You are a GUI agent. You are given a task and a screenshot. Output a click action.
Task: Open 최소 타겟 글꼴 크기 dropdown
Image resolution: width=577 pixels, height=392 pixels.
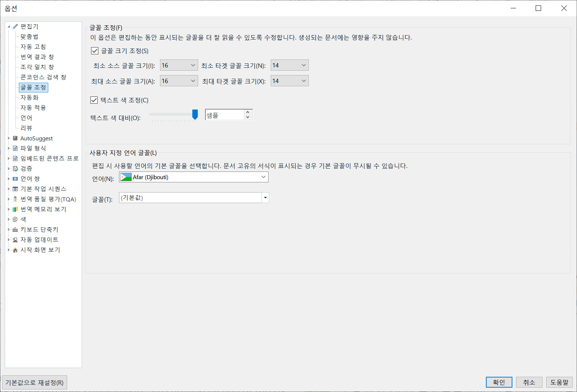290,65
